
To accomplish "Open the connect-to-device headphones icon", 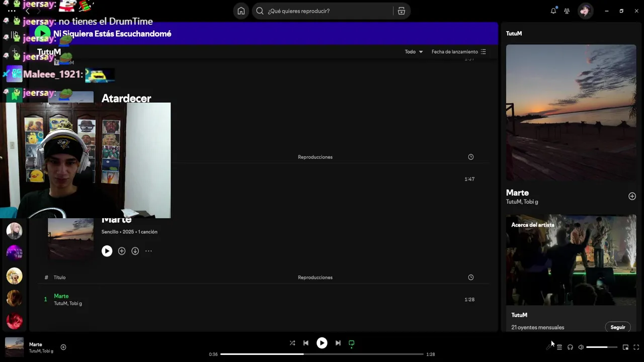I will tap(570, 347).
